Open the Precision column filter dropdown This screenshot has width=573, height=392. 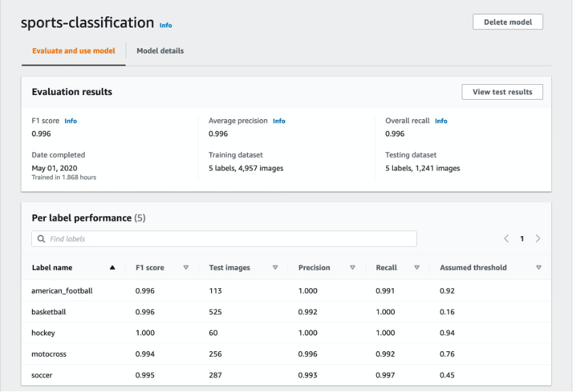point(354,267)
